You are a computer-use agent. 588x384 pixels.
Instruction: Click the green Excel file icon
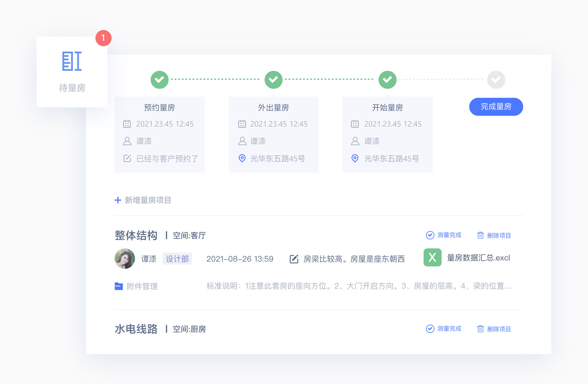pyautogui.click(x=432, y=257)
